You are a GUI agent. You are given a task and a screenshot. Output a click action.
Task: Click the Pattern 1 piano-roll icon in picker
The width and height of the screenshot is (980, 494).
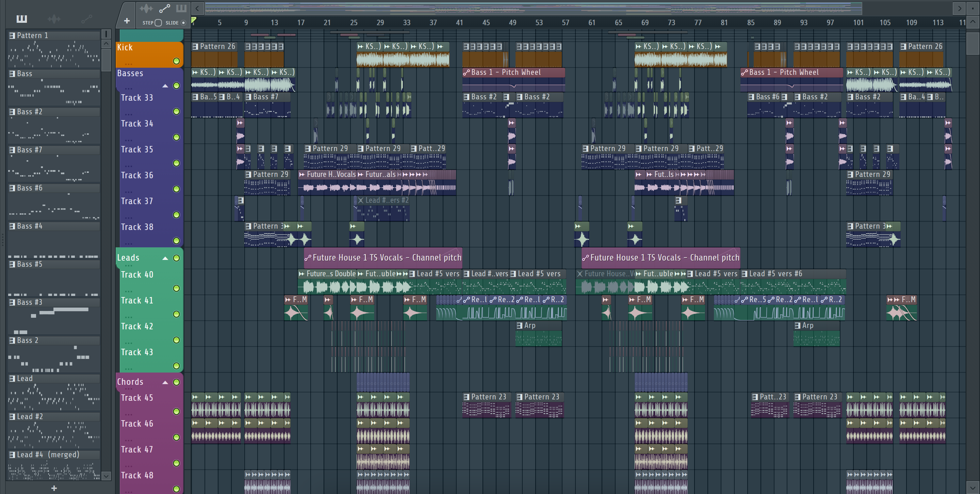coord(12,35)
